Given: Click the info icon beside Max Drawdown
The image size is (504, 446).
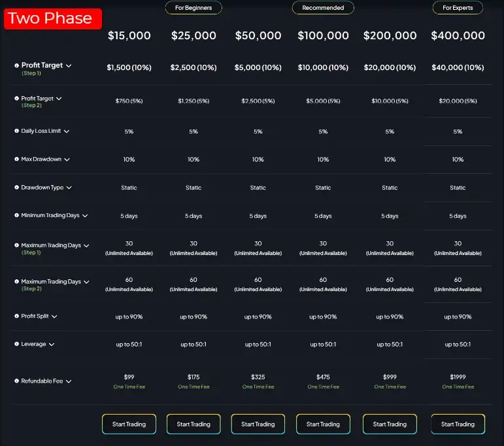Looking at the screenshot, I should tap(16, 159).
